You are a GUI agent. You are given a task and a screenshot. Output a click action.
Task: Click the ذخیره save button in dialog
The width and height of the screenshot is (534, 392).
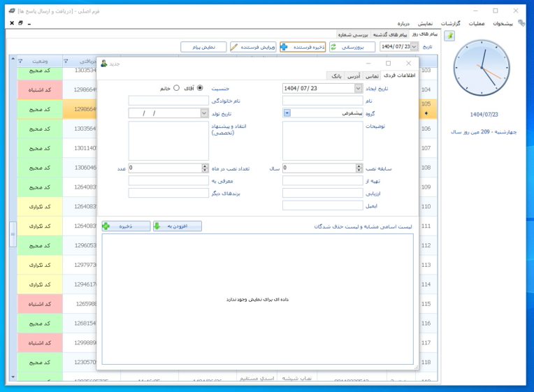[126, 226]
